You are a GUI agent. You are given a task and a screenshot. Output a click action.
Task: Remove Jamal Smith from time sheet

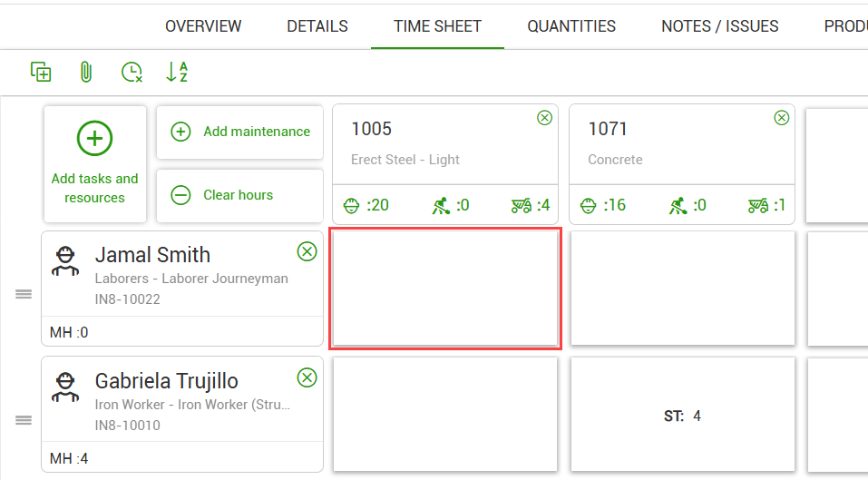(x=307, y=251)
